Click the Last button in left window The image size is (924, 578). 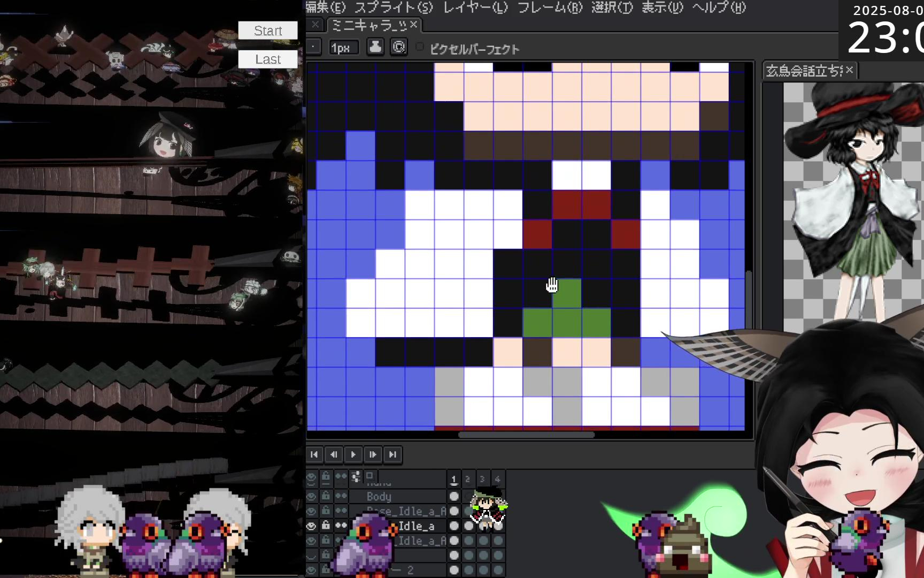[268, 59]
